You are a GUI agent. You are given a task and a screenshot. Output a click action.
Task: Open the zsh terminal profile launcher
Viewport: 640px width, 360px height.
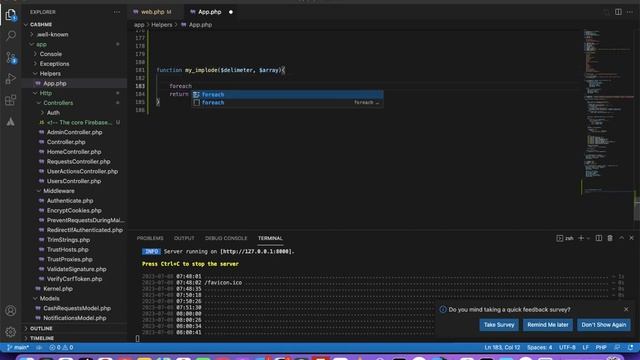click(x=565, y=238)
